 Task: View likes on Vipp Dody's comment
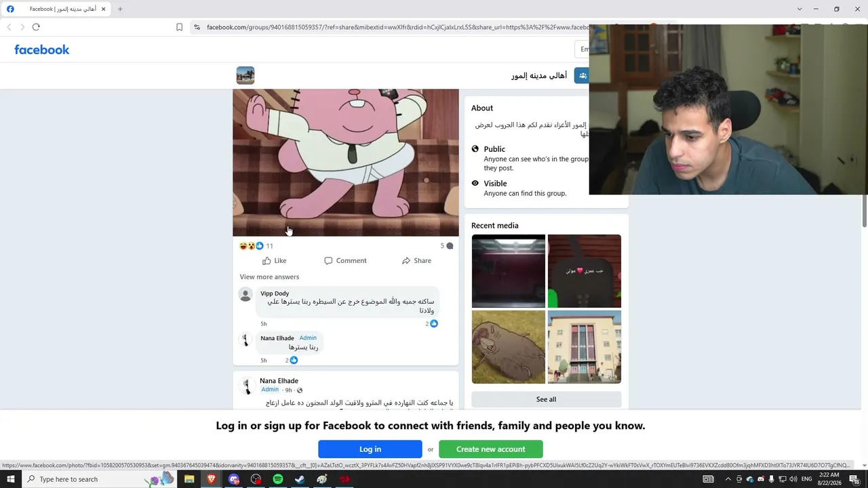point(432,323)
